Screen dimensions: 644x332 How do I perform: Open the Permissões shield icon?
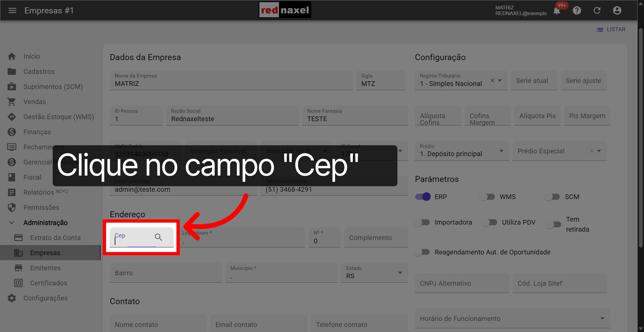[x=12, y=207]
